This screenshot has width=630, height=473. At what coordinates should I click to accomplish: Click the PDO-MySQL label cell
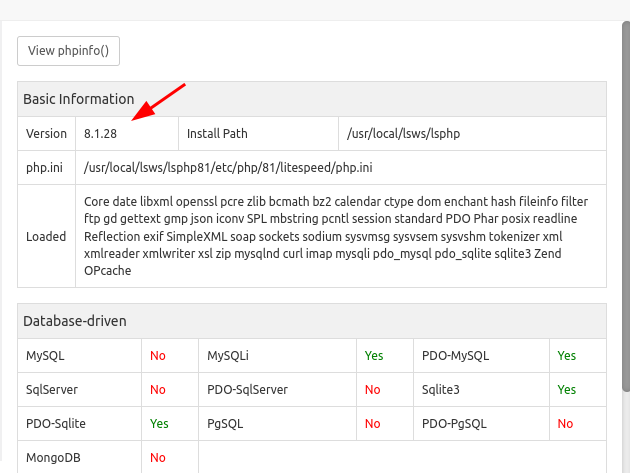455,355
